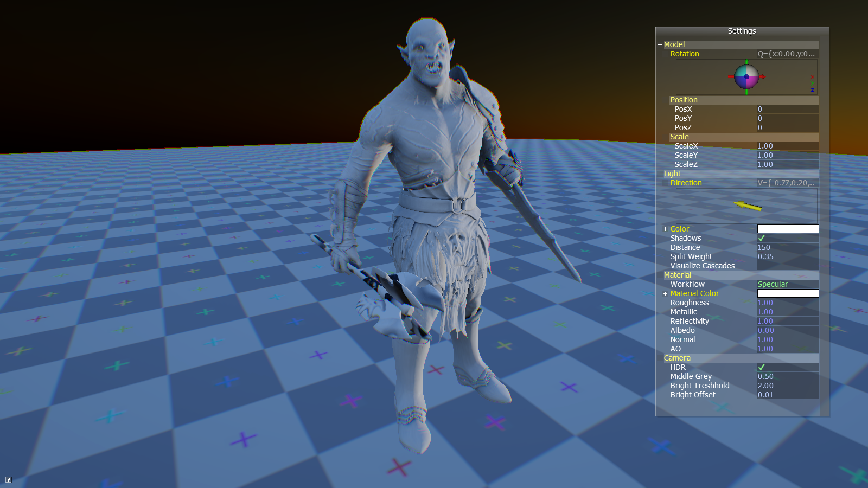The width and height of the screenshot is (868, 488).
Task: Click the Rotation quaternion value text
Action: click(786, 54)
